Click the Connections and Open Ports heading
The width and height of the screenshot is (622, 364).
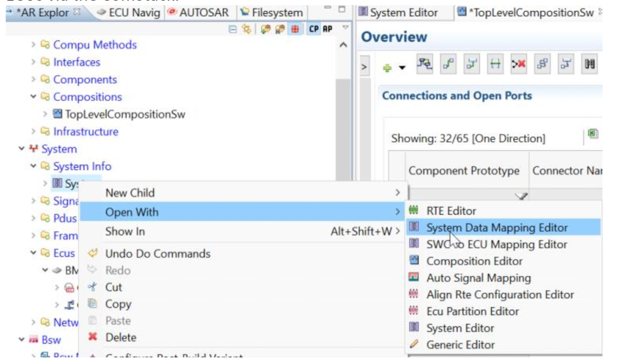click(x=457, y=96)
